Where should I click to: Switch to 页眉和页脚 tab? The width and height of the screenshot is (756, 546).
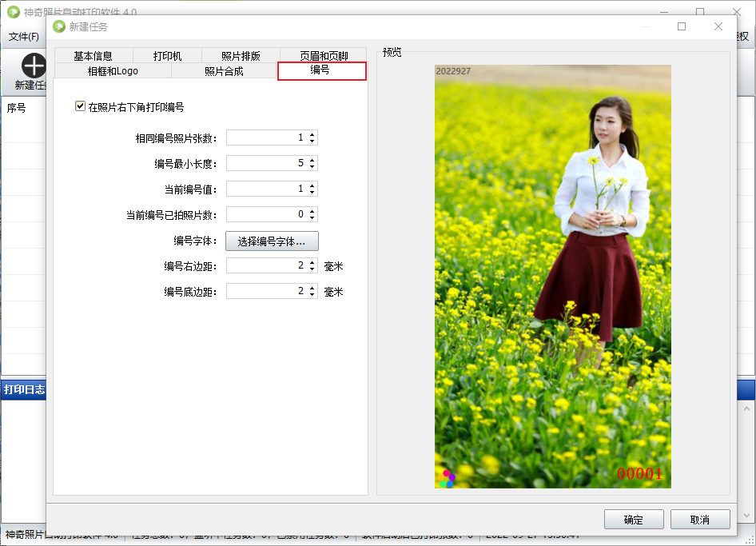tap(324, 56)
